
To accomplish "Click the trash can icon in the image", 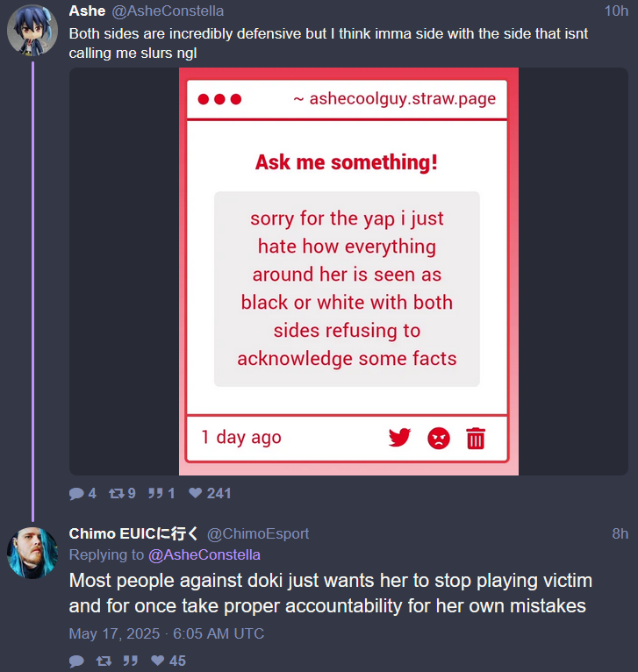I will pyautogui.click(x=476, y=439).
